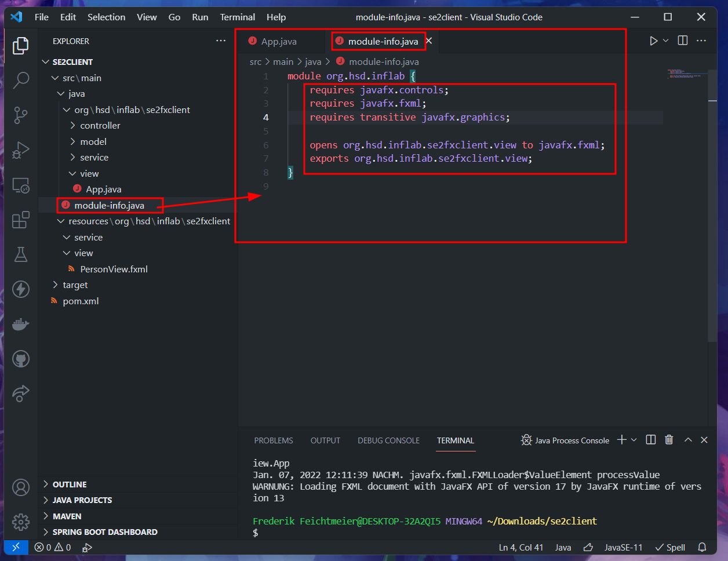Open the Terminal menu

pyautogui.click(x=238, y=17)
